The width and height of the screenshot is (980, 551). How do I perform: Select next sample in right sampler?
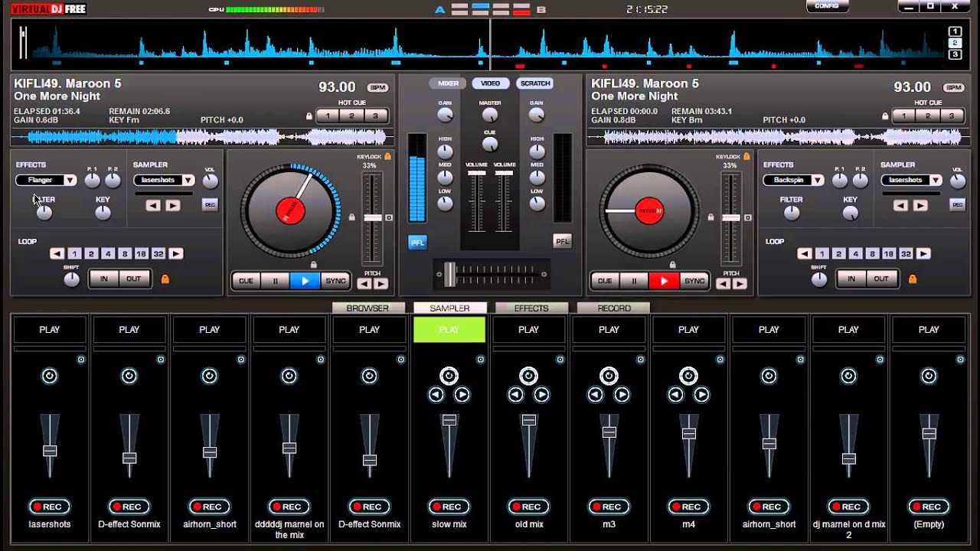pos(920,205)
